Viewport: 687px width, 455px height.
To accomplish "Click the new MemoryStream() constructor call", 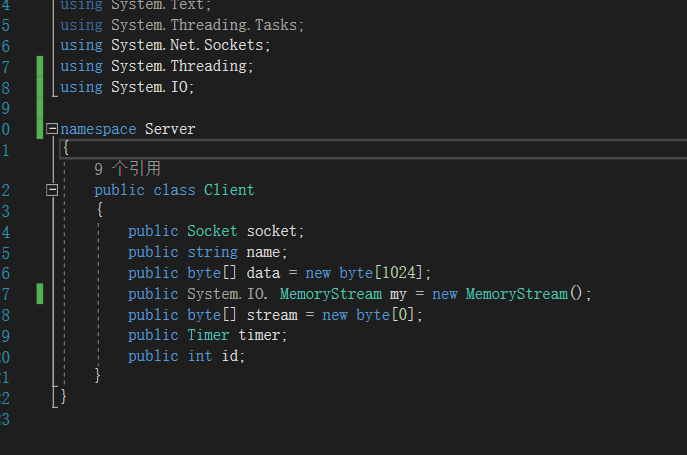I will pos(511,294).
